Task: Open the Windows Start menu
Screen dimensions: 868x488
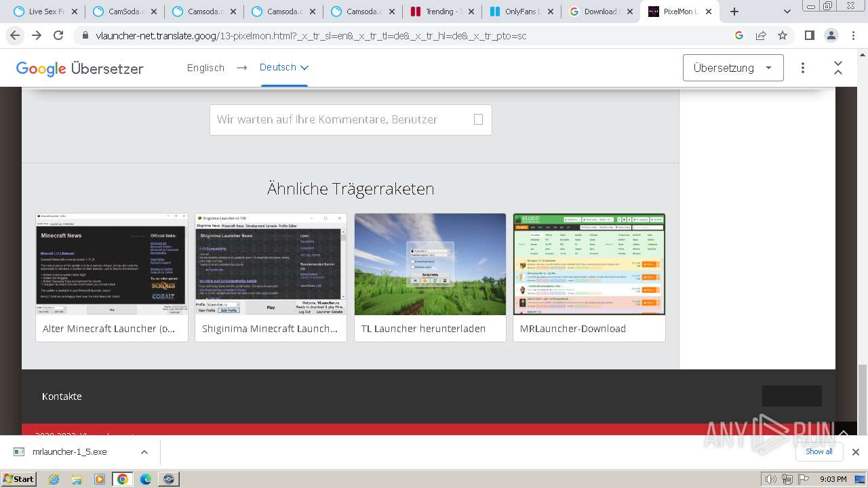Action: click(19, 479)
